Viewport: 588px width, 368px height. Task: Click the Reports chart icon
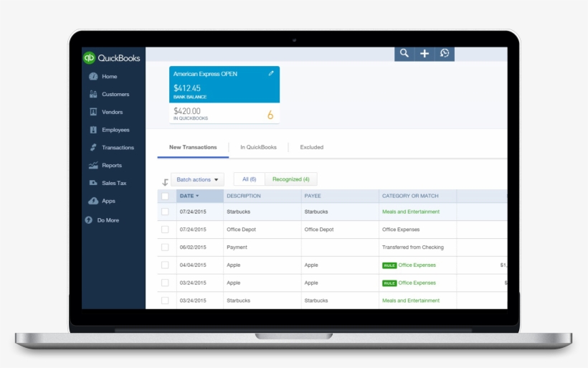(x=93, y=165)
